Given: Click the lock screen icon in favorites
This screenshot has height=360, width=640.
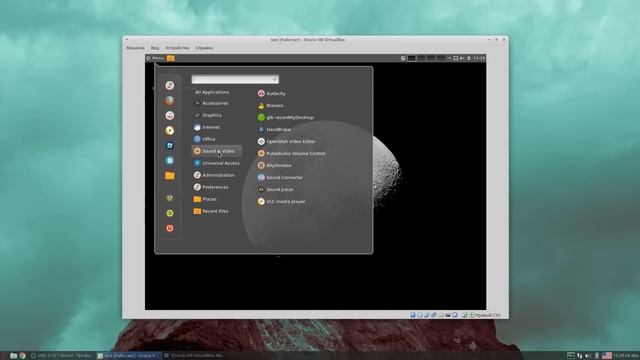Looking at the screenshot, I should (x=170, y=198).
